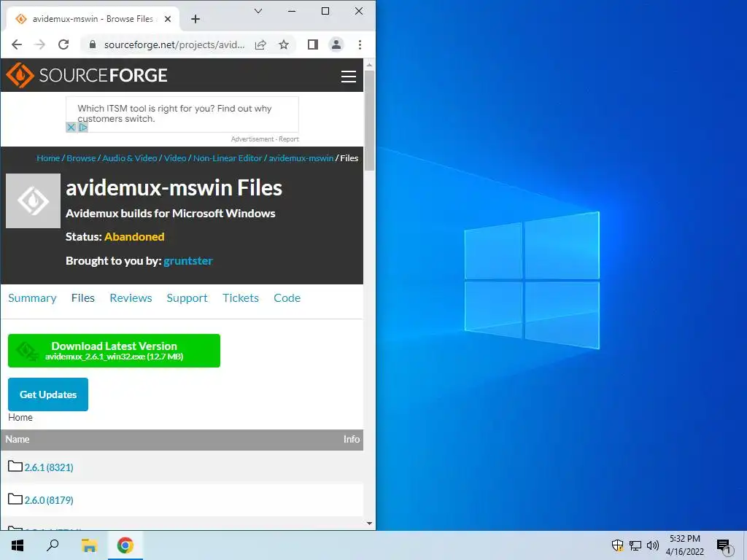Screen dimensions: 747x560
Task: Open a new browser tab
Action: click(196, 19)
